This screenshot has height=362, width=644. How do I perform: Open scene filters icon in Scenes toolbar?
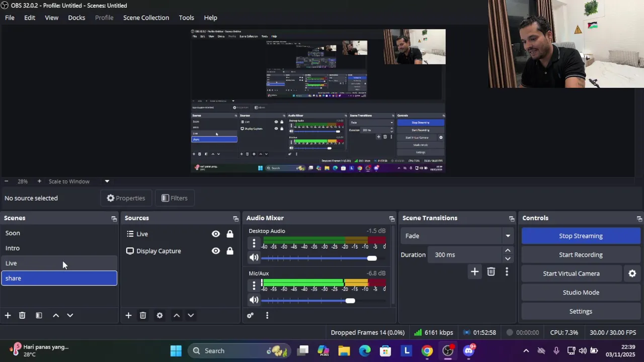pos(39,315)
